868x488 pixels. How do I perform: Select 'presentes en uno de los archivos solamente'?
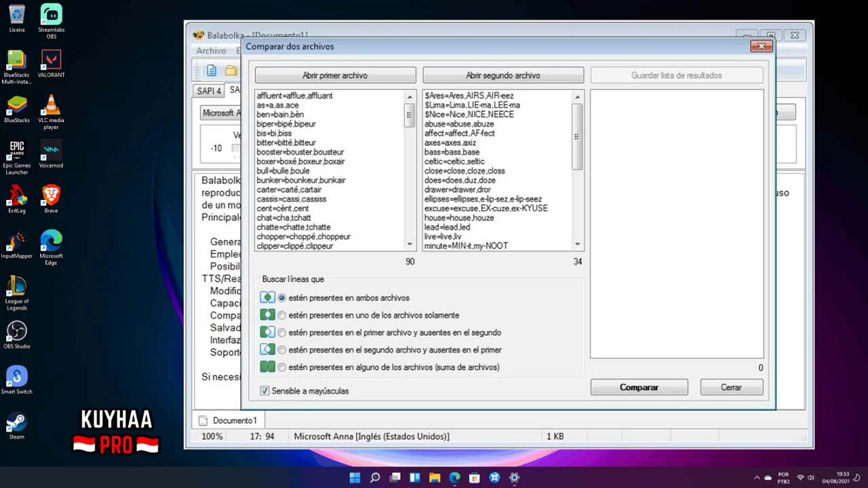(x=282, y=315)
